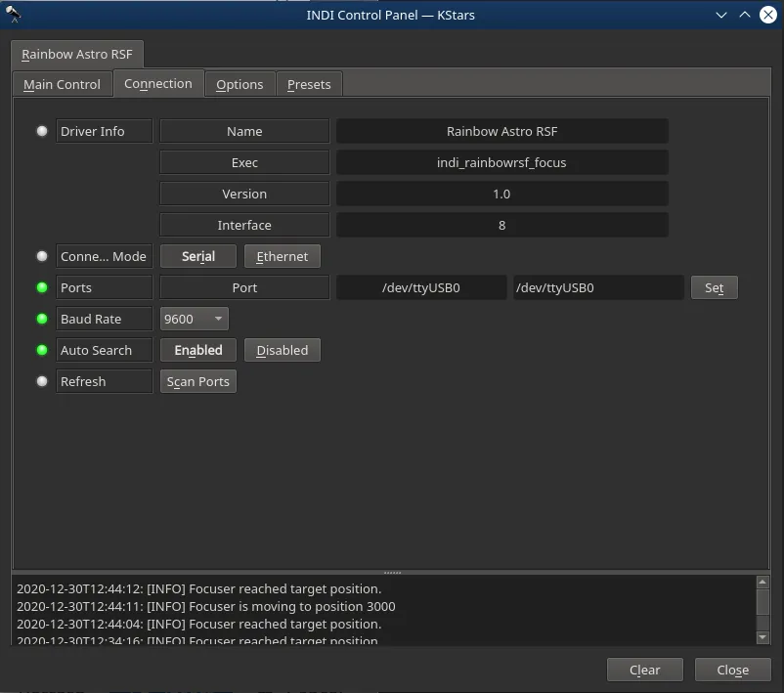Click the log panel splitter handle
Viewport: 784px width, 693px height.
click(392, 572)
